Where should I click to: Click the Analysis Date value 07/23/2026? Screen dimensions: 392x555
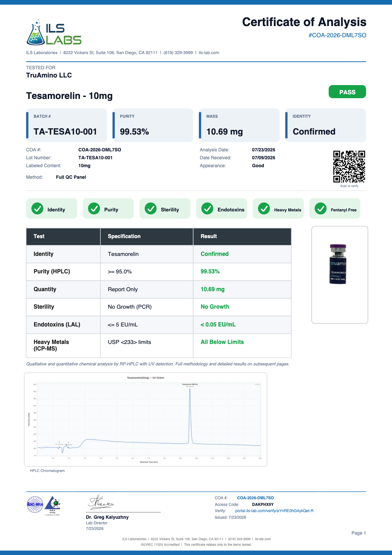[264, 150]
